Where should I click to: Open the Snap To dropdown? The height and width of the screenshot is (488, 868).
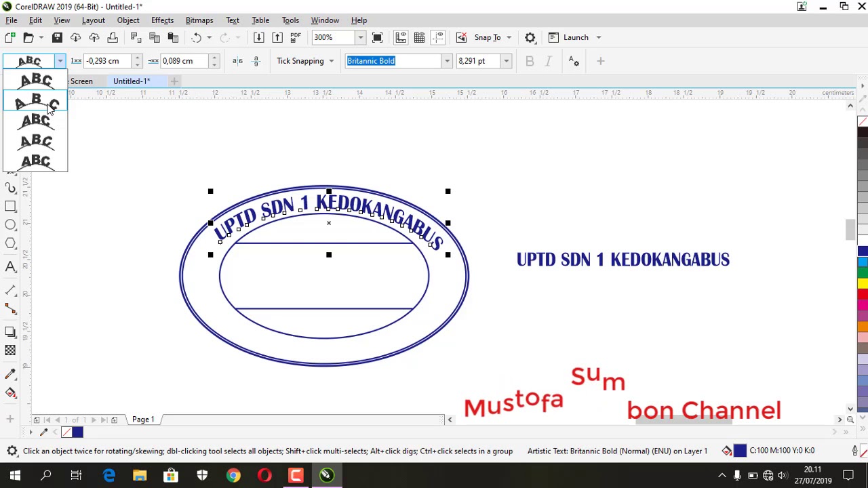[x=493, y=37]
